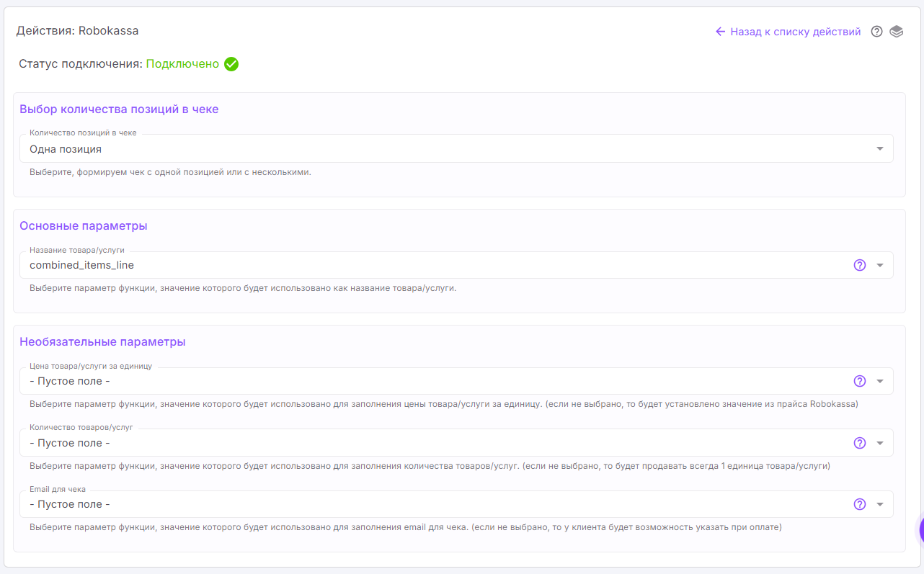Screen dimensions: 924x574
Task: Show the help tooltip for Количество товаров/услуг
Action: click(x=859, y=443)
